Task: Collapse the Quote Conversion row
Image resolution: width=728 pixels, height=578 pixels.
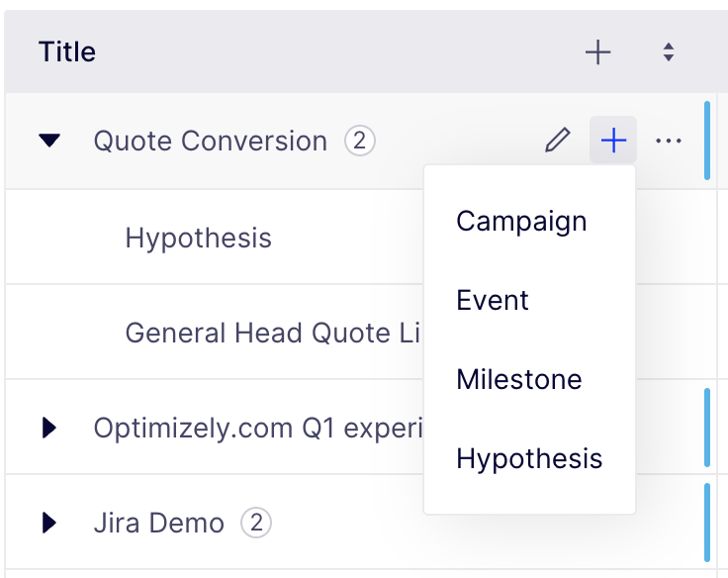Action: coord(49,141)
